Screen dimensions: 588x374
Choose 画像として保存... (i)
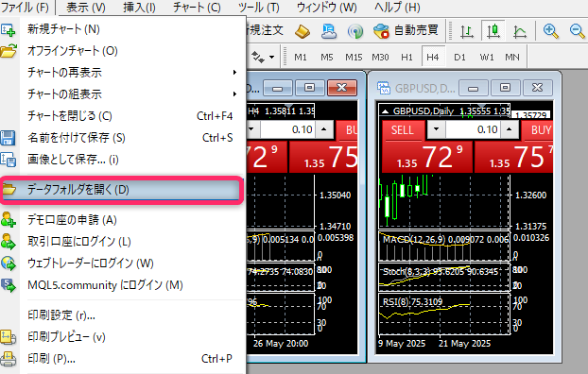tap(122, 160)
